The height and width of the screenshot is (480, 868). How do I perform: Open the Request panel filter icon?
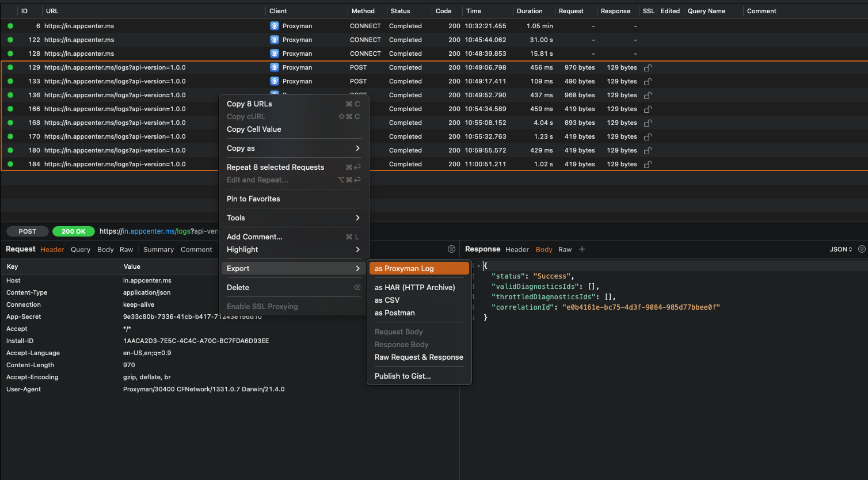click(x=451, y=249)
